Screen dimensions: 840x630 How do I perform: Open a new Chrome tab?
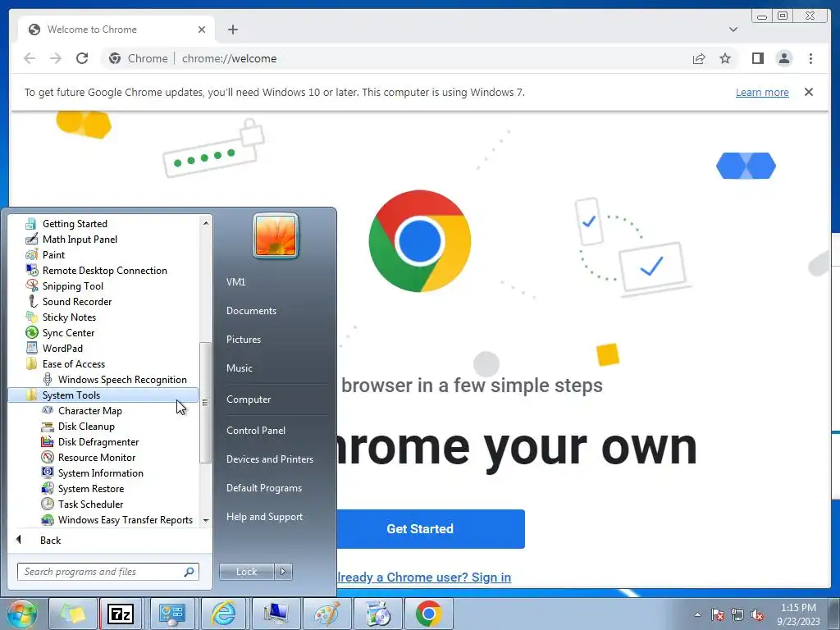(x=232, y=30)
